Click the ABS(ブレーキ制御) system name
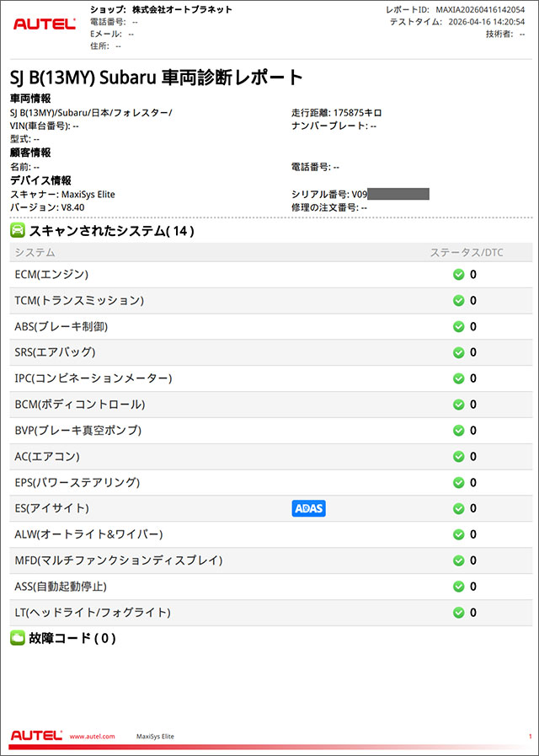The width and height of the screenshot is (539, 756). [x=61, y=327]
